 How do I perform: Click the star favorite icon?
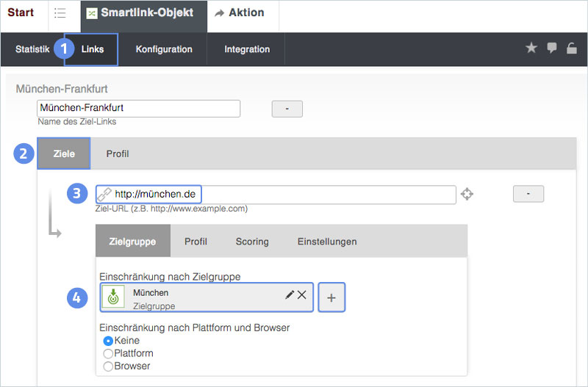coord(531,48)
